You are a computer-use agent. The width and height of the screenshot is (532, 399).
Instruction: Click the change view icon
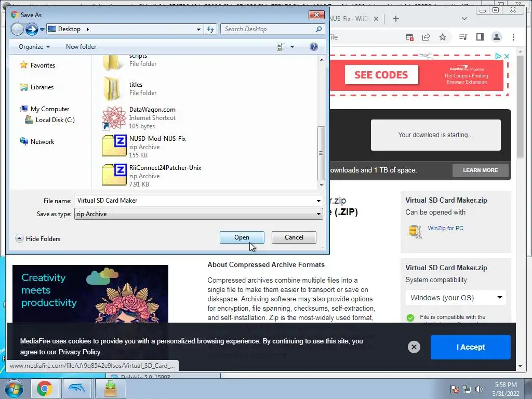pyautogui.click(x=281, y=47)
